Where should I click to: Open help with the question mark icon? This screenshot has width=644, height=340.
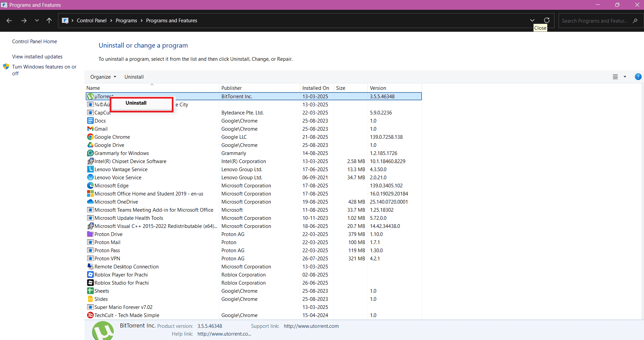point(638,77)
